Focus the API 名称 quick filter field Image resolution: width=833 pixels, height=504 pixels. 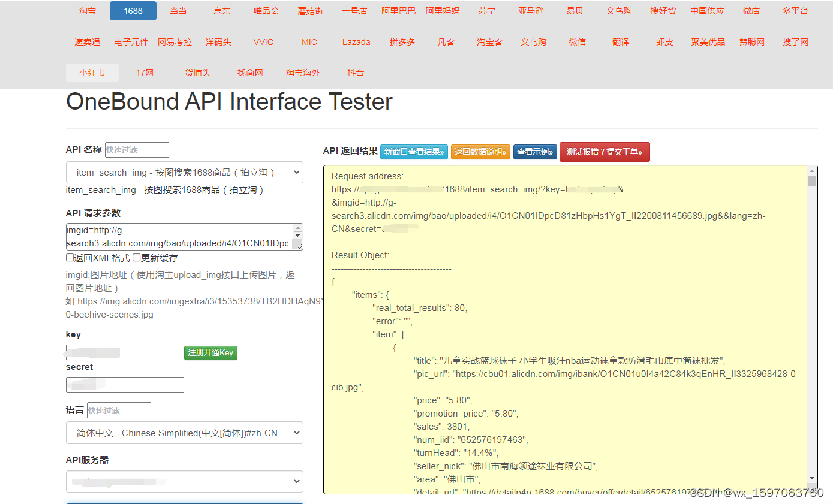point(137,150)
